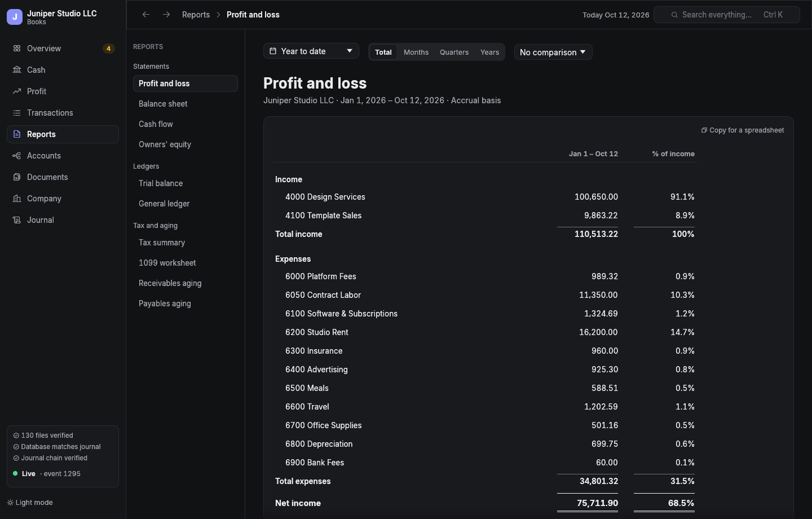Click the Database matches journal check icon
The height and width of the screenshot is (519, 812).
pyautogui.click(x=16, y=447)
